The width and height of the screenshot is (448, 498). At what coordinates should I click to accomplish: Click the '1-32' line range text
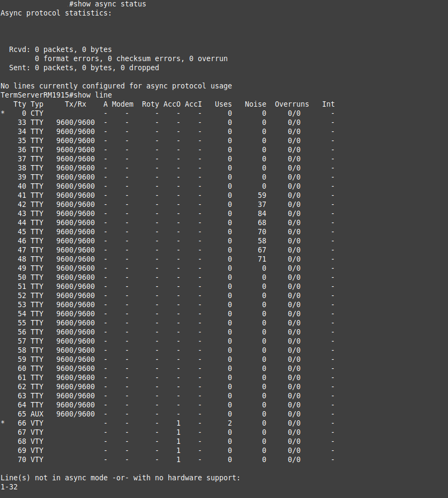click(9, 487)
